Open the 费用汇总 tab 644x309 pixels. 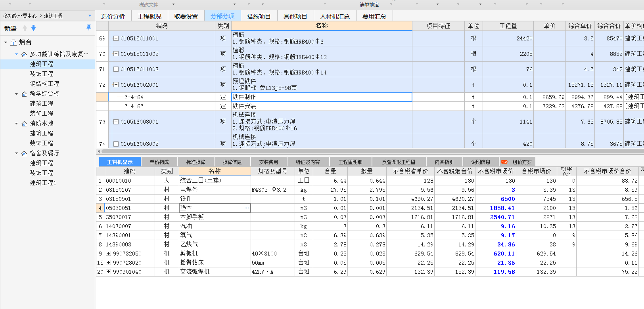[x=374, y=16]
